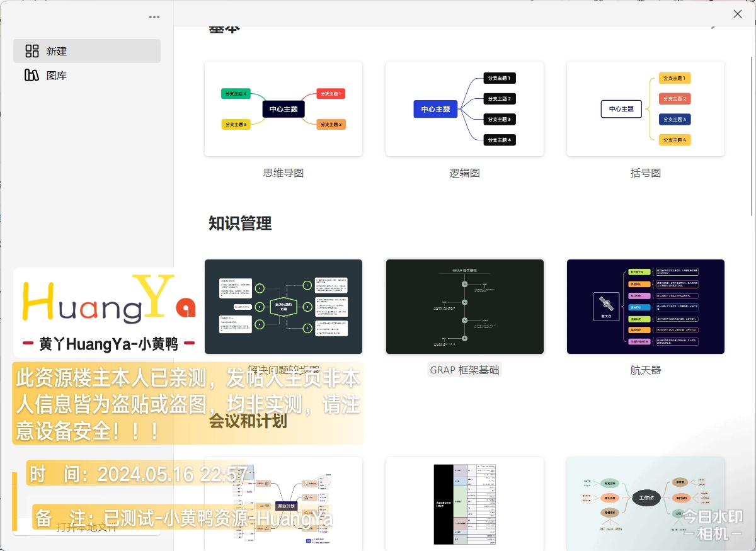Choose the black table template thumbnail
The width and height of the screenshot is (756, 551).
(x=464, y=504)
